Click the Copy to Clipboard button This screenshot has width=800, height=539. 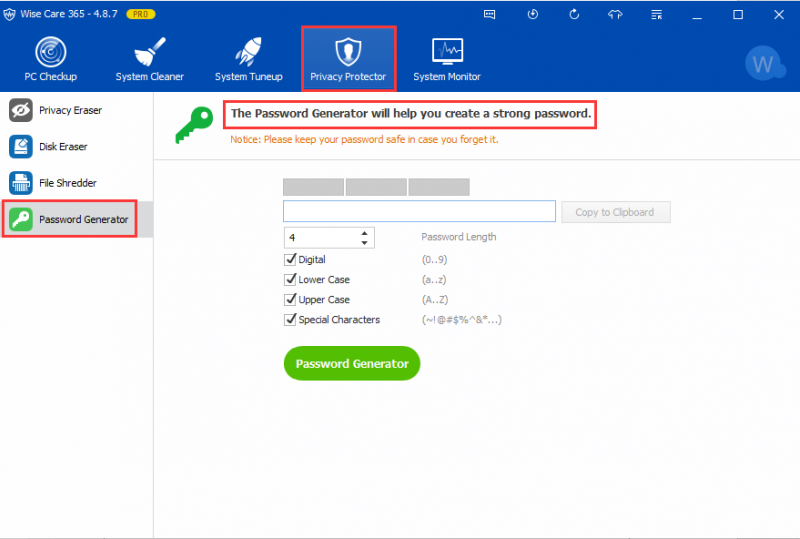[x=616, y=212]
